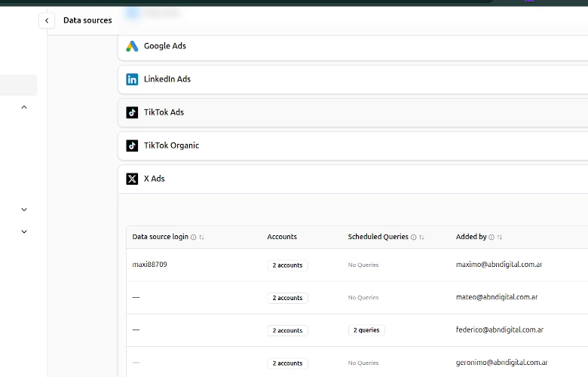Open 2 accounts badge for maxi88709
588x377 pixels.
tap(288, 265)
